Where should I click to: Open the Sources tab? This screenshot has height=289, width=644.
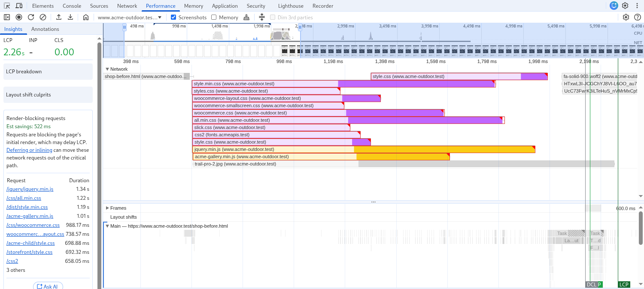(x=99, y=6)
